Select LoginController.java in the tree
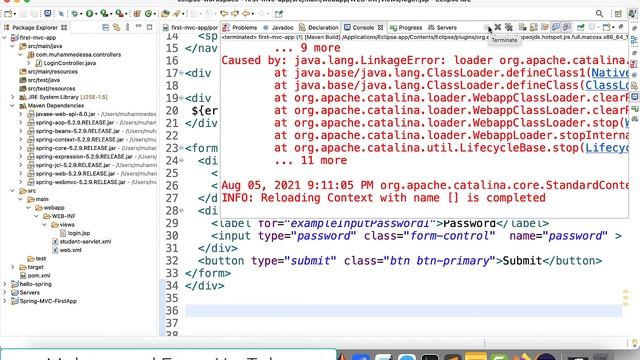This screenshot has width=640, height=360. tap(66, 63)
